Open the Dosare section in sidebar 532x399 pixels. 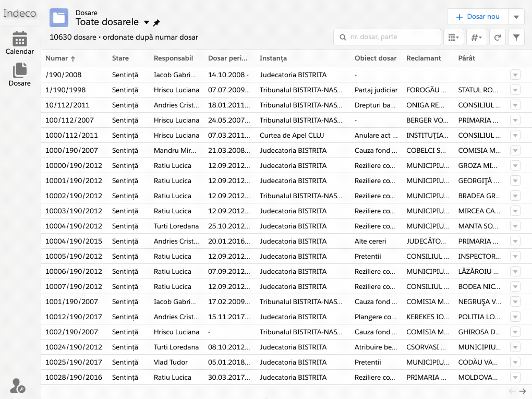(20, 75)
